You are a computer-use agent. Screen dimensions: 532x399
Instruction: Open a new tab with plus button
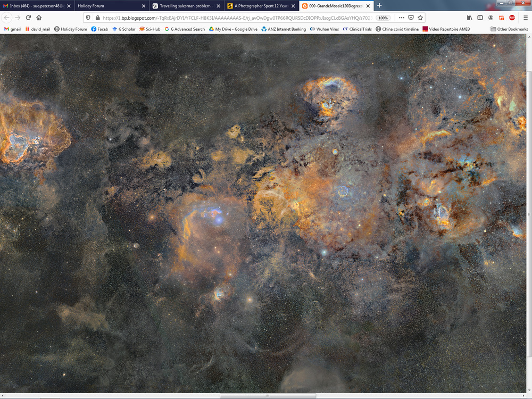(379, 5)
